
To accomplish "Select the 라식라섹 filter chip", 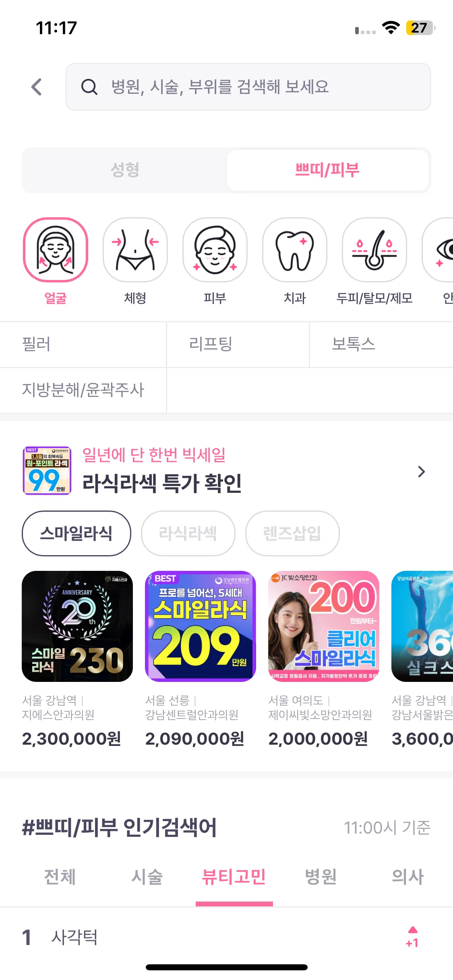I will pos(188,533).
